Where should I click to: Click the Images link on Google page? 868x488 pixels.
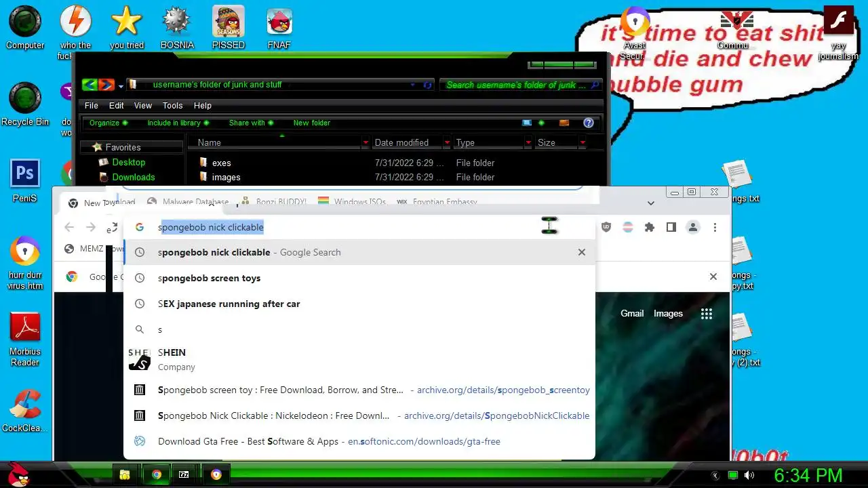tap(668, 313)
